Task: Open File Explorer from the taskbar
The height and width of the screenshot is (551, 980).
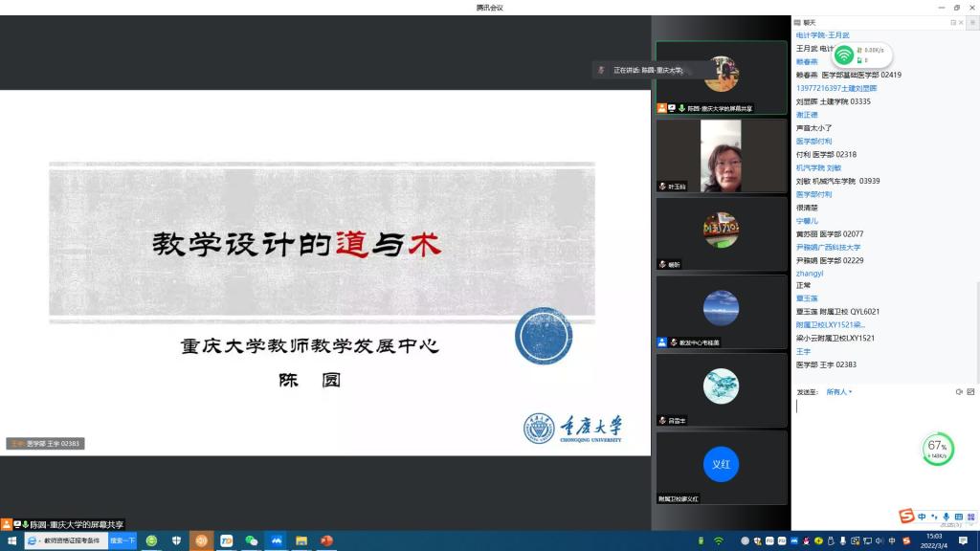Action: pos(301,541)
